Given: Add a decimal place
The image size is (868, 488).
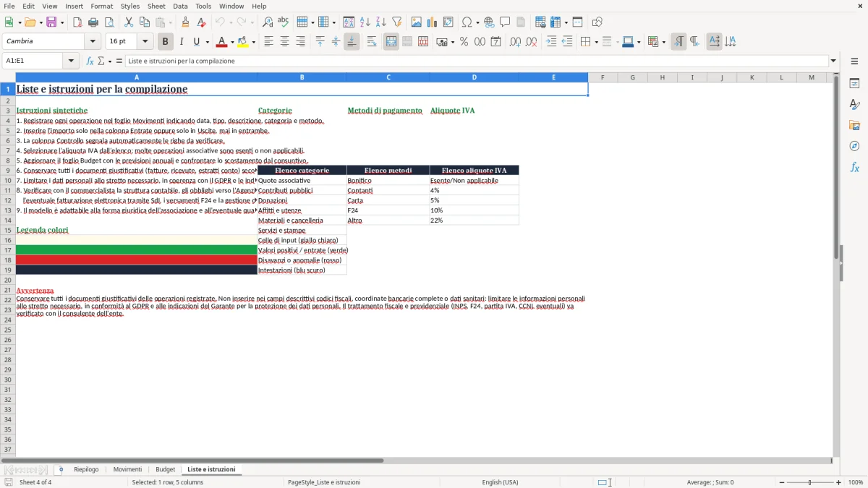Looking at the screenshot, I should pos(515,42).
